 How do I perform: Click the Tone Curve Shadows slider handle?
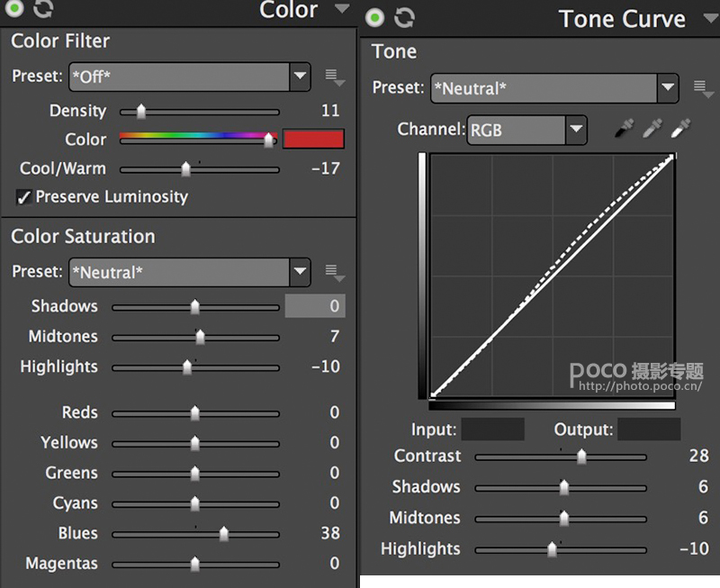pyautogui.click(x=564, y=487)
